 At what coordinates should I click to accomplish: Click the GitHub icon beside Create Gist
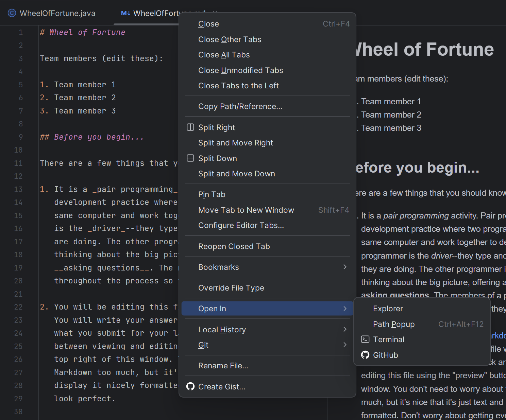[190, 387]
